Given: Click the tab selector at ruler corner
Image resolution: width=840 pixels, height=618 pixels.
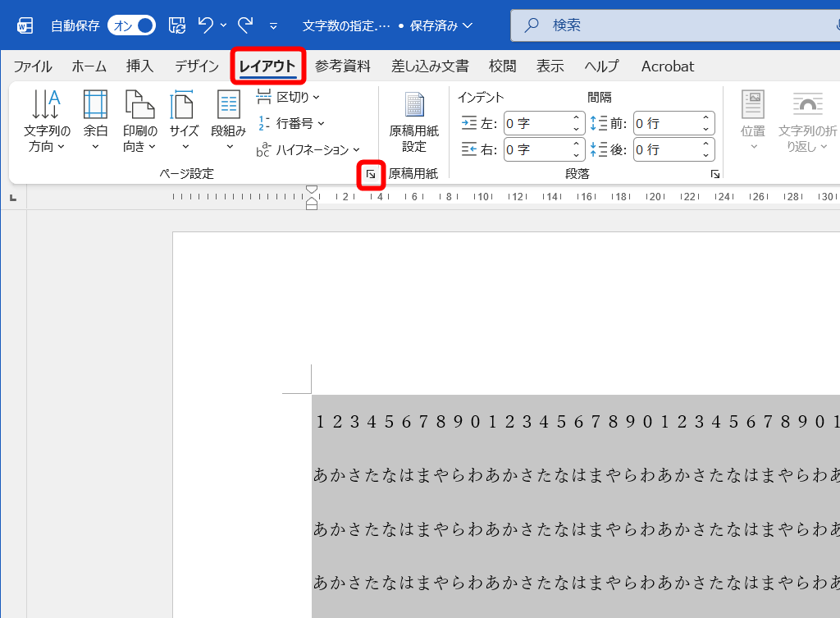Looking at the screenshot, I should click(x=13, y=199).
